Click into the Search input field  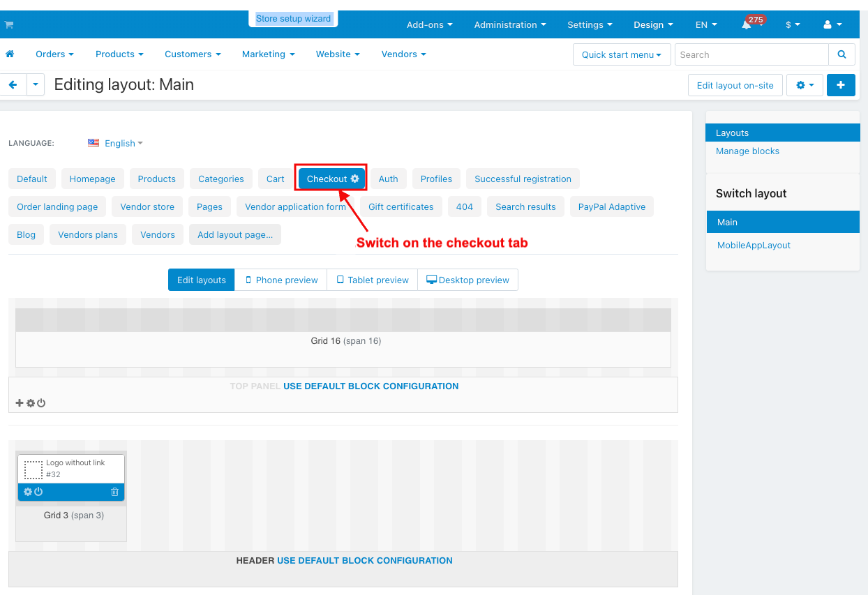[751, 54]
